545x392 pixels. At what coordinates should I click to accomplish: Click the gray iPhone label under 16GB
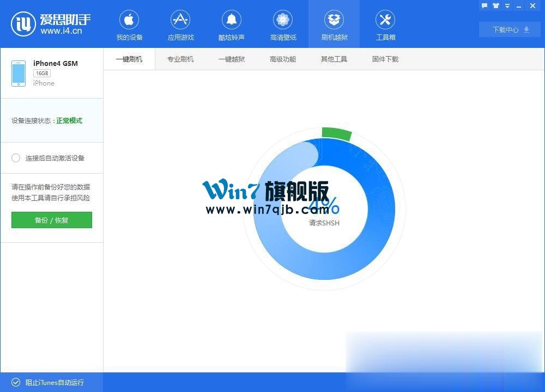(44, 83)
